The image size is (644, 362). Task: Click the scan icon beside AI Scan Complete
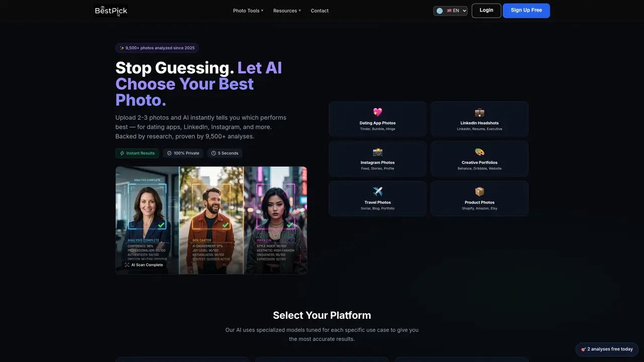point(127,265)
